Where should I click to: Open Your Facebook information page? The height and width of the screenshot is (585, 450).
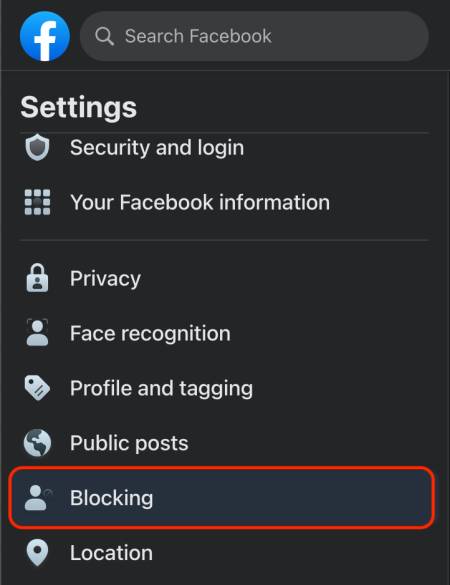click(223, 202)
